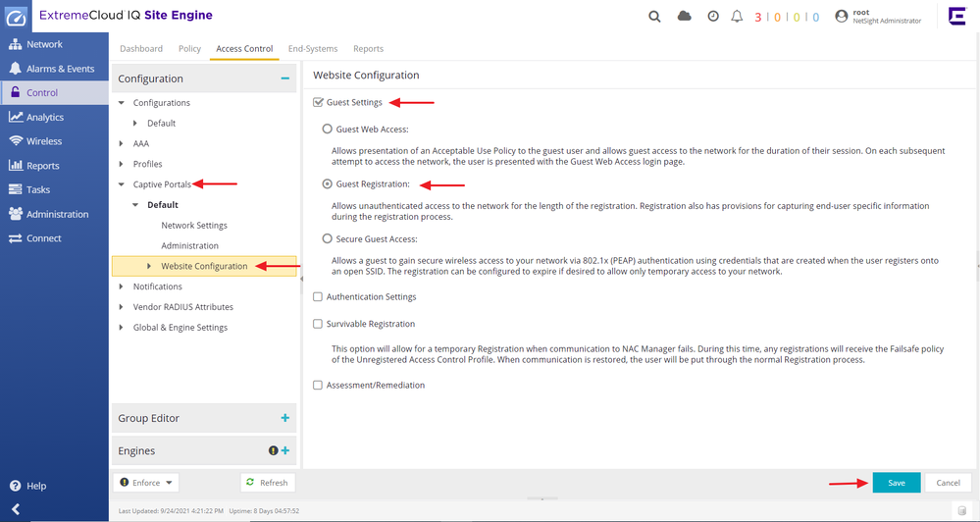Viewport: 980px width, 522px height.
Task: Switch to the End-Systems tab
Action: pyautogui.click(x=313, y=49)
